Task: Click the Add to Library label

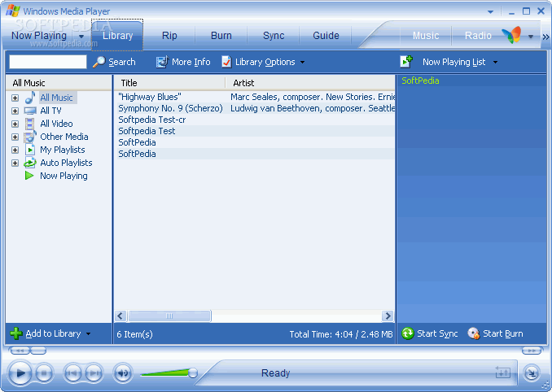Action: [x=53, y=333]
